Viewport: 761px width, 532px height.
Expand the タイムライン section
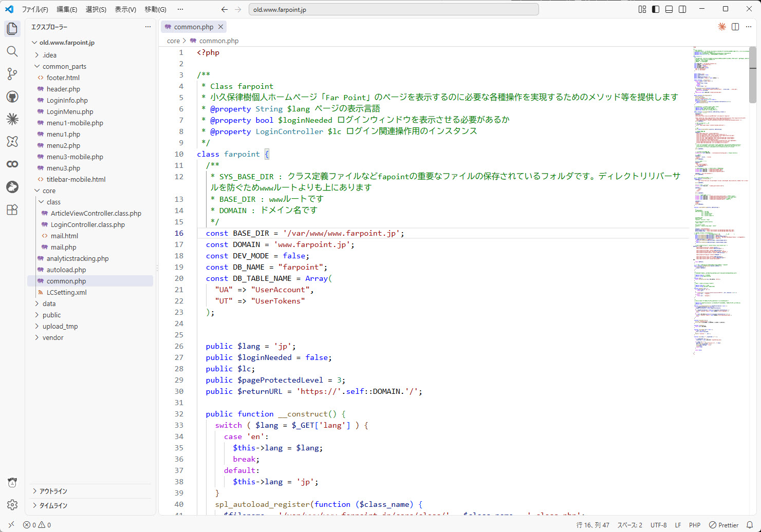click(90, 505)
